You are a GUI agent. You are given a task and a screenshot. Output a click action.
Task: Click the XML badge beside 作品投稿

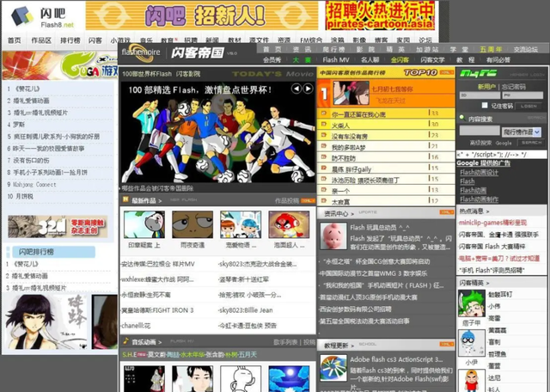[x=308, y=200]
